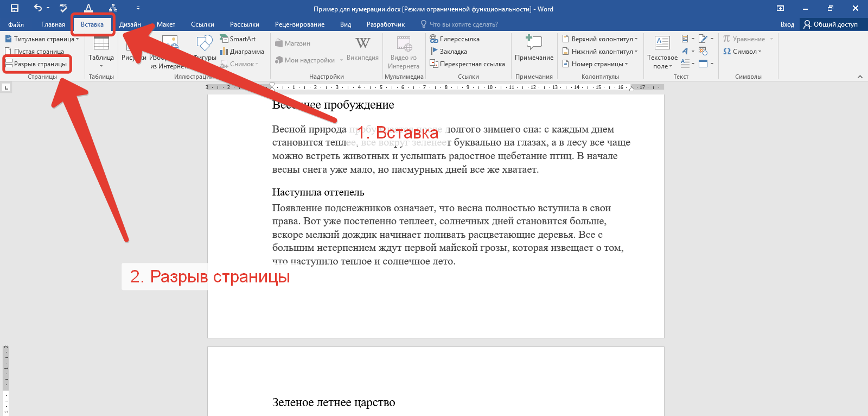Add a Примечание comment

click(x=534, y=49)
